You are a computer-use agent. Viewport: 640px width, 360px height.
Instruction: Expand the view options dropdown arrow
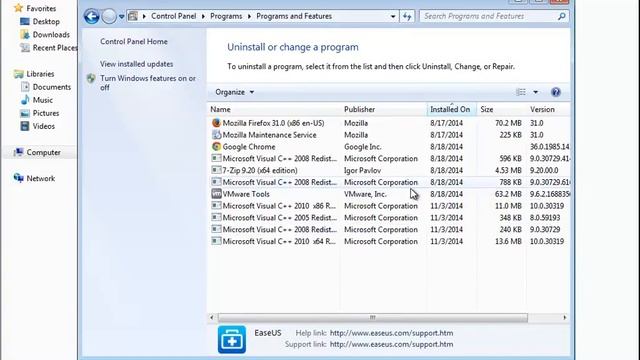point(536,92)
